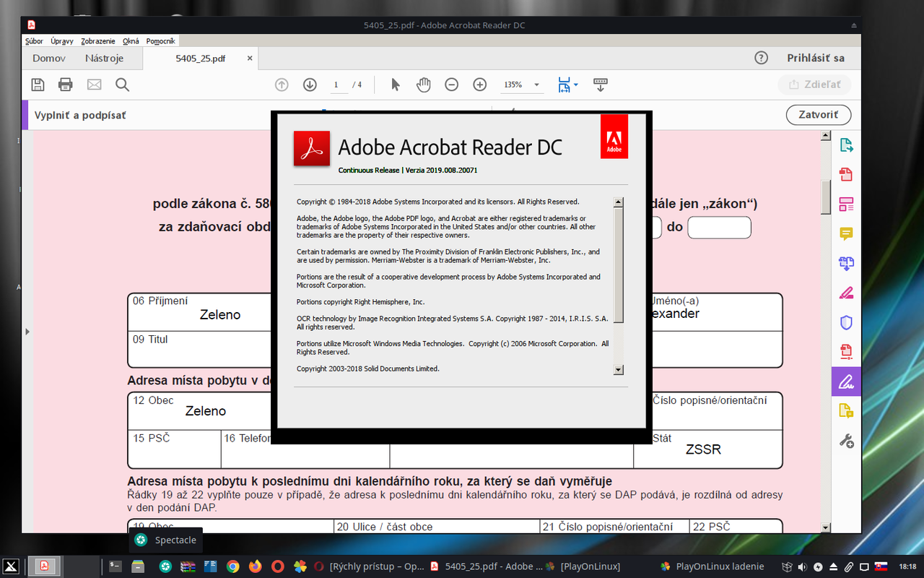Open the help question mark icon
Screen dimensions: 924x578
(x=761, y=58)
